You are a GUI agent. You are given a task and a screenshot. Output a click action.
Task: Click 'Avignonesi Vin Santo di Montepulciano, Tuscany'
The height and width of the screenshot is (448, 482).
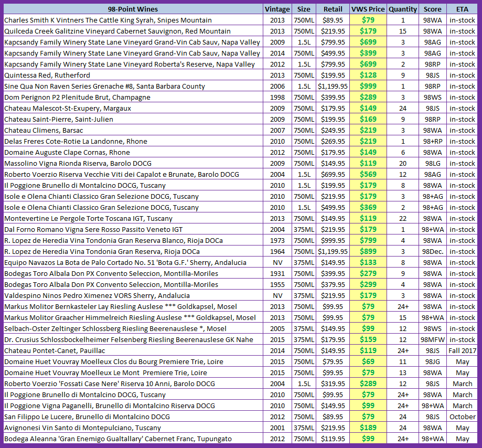[x=82, y=428]
